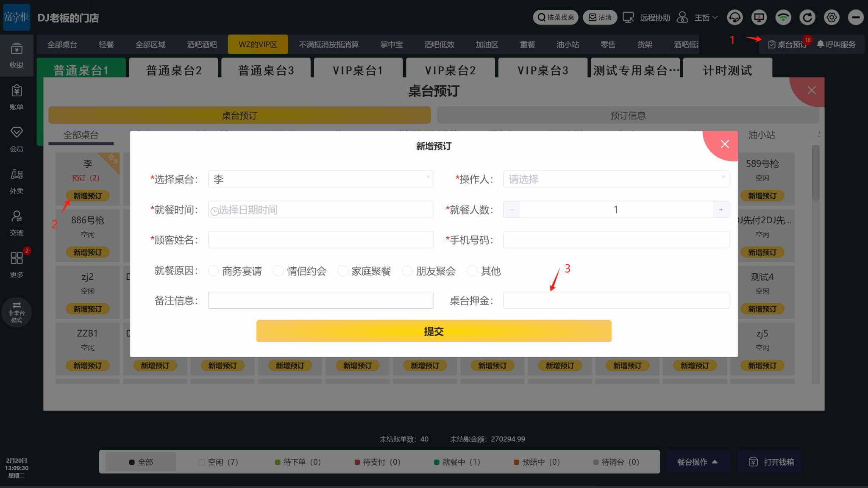Open the 油小站 reservation area tab
This screenshot has height=488, width=868.
pyautogui.click(x=762, y=135)
